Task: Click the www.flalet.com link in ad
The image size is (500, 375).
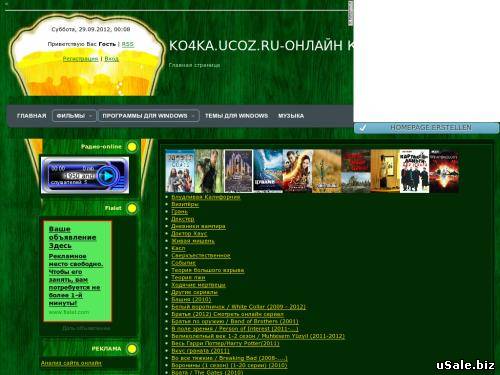Action: coord(69,312)
